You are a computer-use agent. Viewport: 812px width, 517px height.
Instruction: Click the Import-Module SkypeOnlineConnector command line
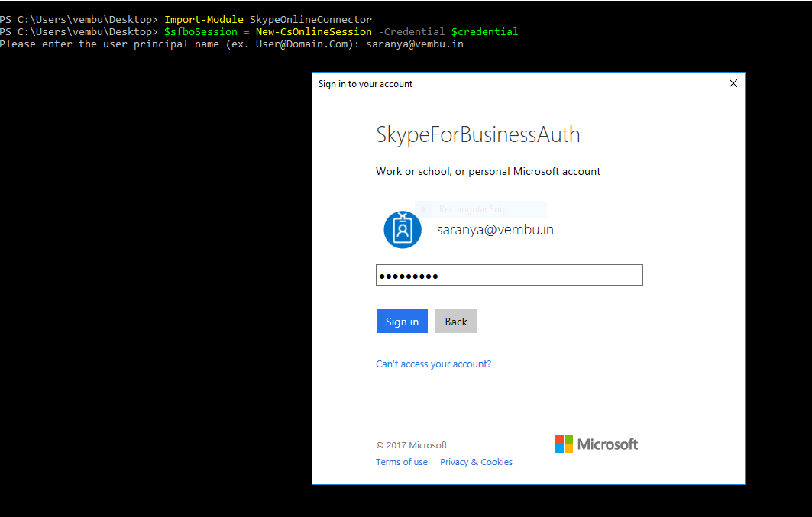pos(186,20)
